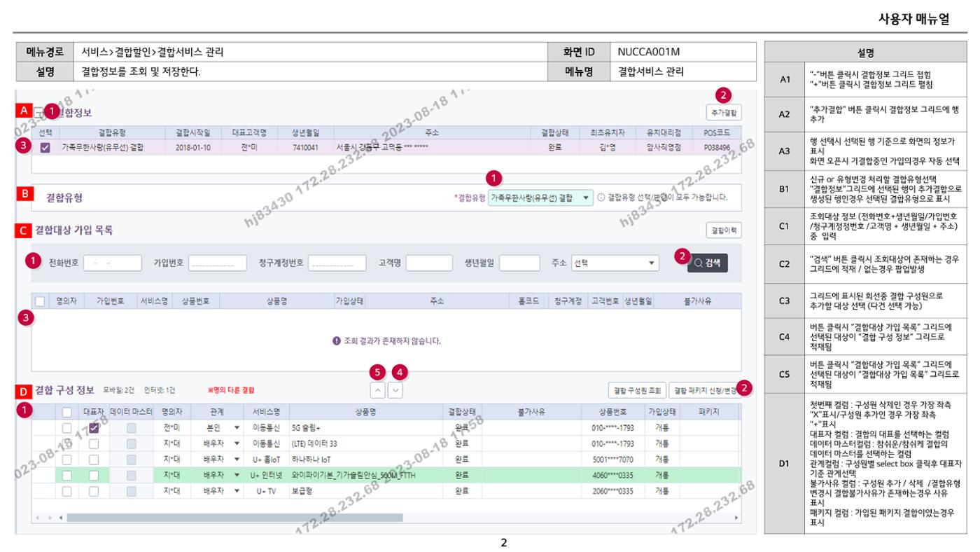Click the 결합상태 header in 결합 구성 정보 grid
This screenshot has height=552, width=980.
(461, 412)
